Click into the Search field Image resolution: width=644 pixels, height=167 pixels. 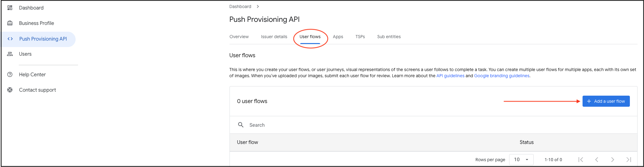pos(433,125)
